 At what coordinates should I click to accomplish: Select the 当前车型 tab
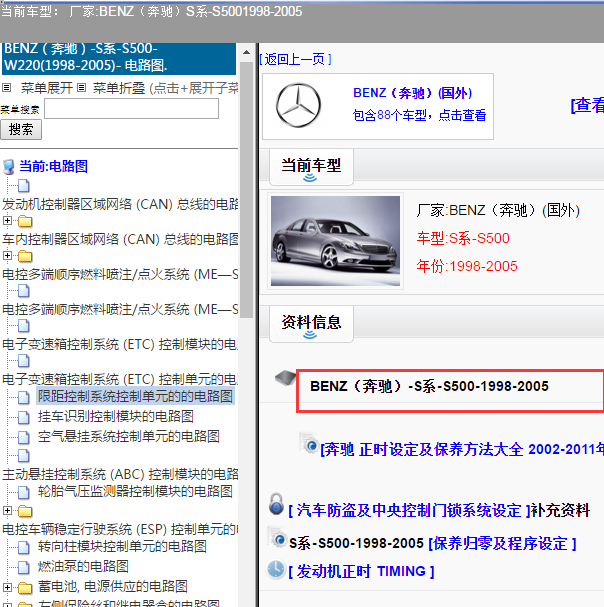pyautogui.click(x=311, y=168)
